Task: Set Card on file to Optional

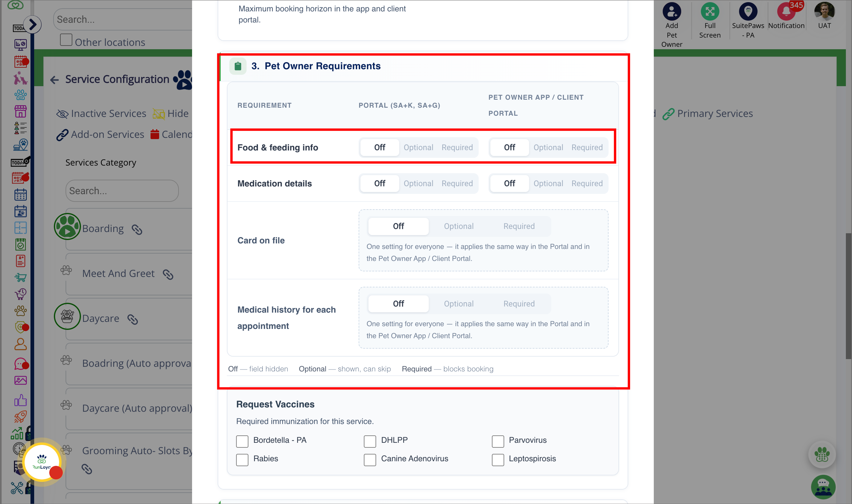Action: tap(459, 226)
